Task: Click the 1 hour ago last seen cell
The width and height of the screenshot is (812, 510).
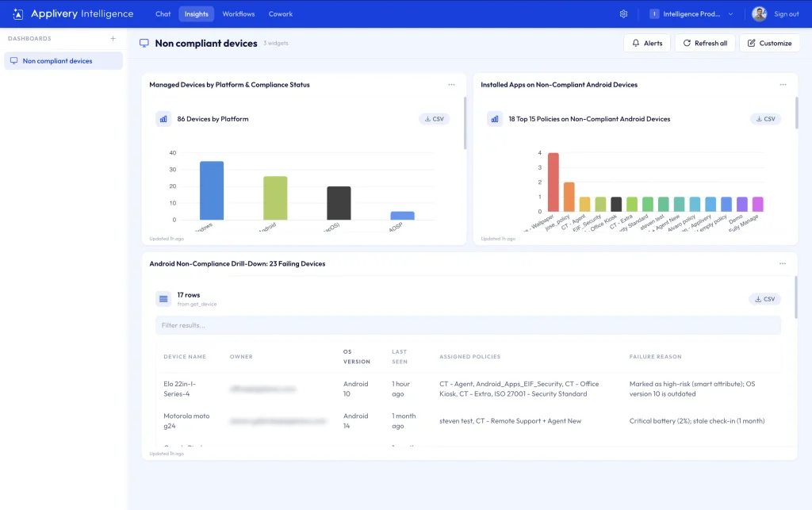Action: (x=400, y=389)
